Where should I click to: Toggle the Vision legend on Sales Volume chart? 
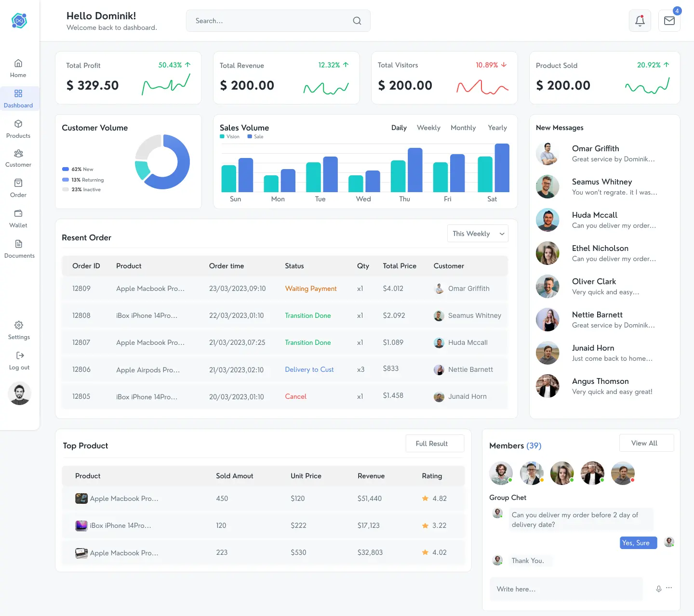point(229,137)
